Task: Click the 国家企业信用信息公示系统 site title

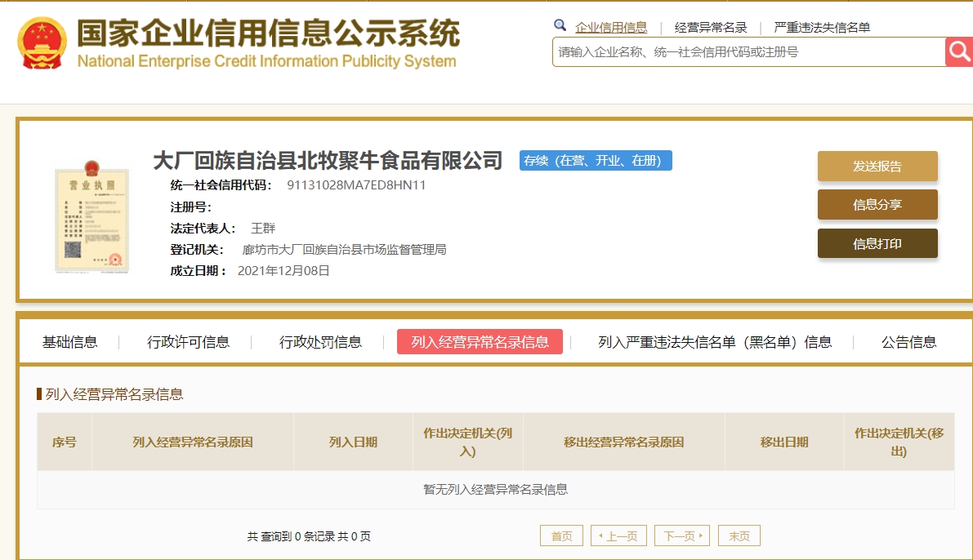Action: tap(268, 33)
